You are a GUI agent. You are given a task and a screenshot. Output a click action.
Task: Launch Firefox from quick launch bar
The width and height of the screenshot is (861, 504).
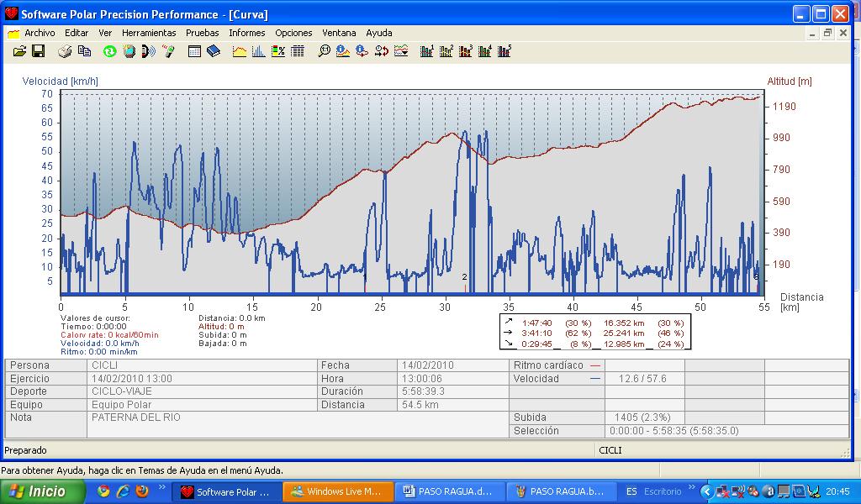(x=141, y=491)
